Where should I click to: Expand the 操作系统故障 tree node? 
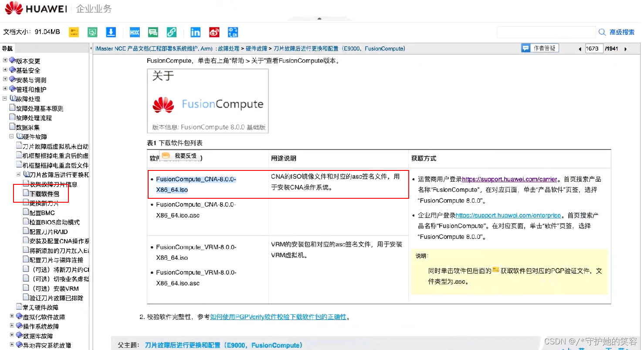12,326
